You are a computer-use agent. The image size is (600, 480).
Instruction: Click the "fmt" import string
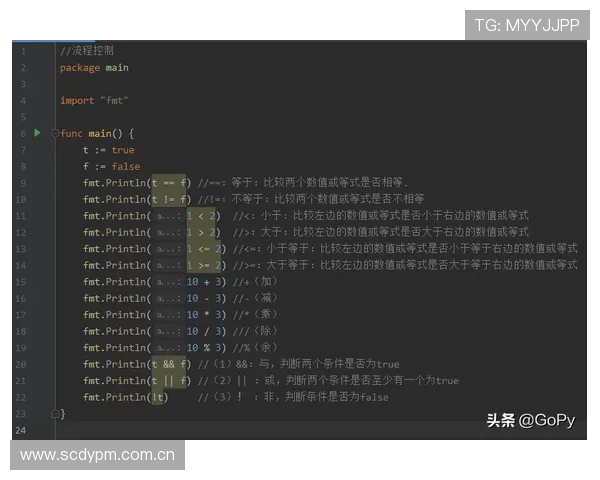pyautogui.click(x=111, y=100)
